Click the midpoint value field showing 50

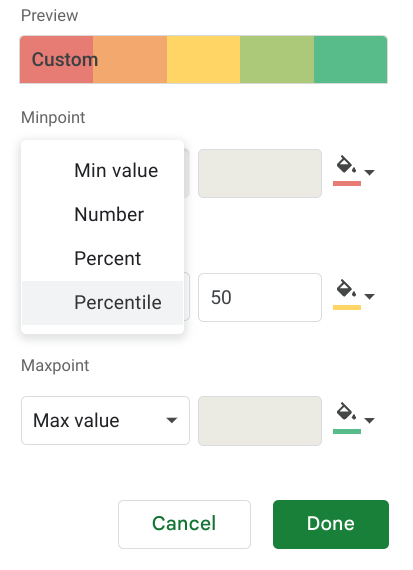click(260, 297)
